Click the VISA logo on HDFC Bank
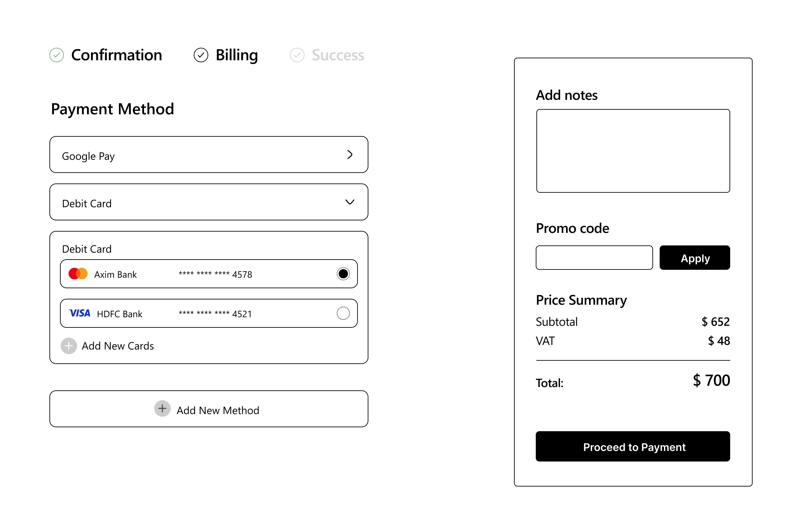The height and width of the screenshot is (532, 802). [x=80, y=313]
